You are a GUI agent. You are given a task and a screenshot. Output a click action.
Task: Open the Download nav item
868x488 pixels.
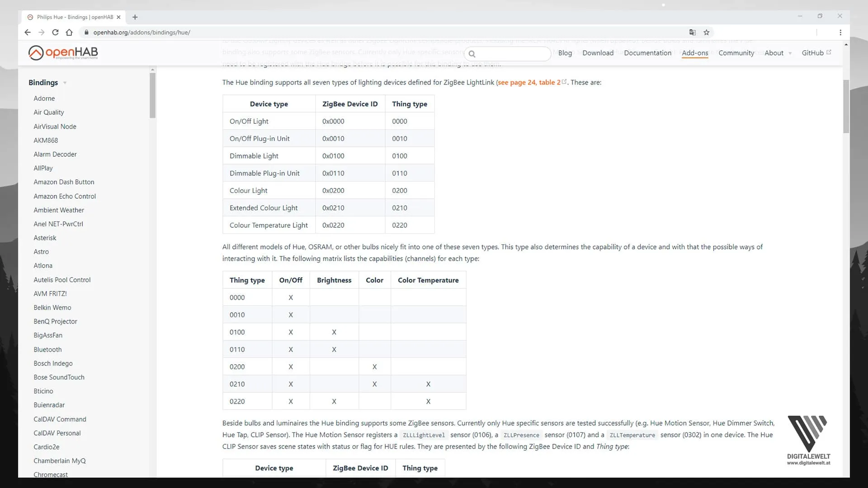pyautogui.click(x=598, y=53)
